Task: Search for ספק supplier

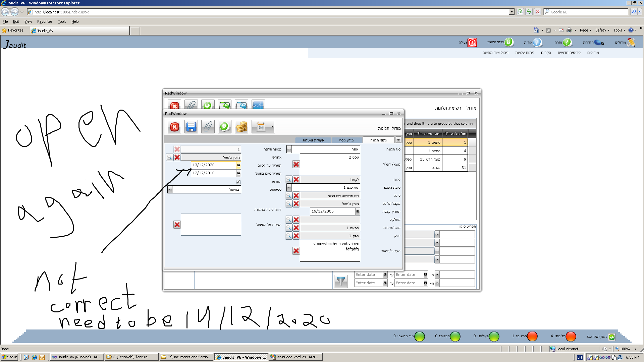Action: (x=288, y=236)
